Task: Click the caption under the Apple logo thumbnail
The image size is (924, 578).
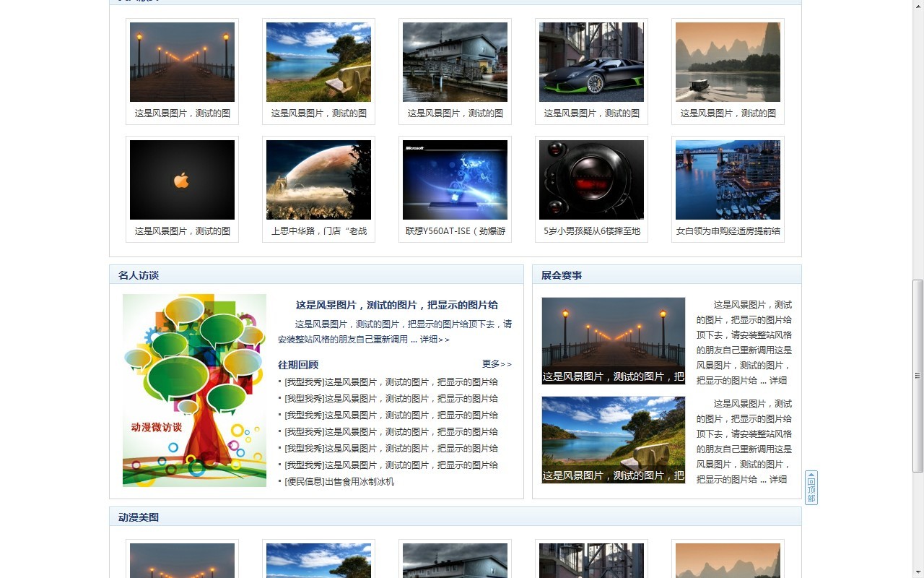Action: coord(182,231)
